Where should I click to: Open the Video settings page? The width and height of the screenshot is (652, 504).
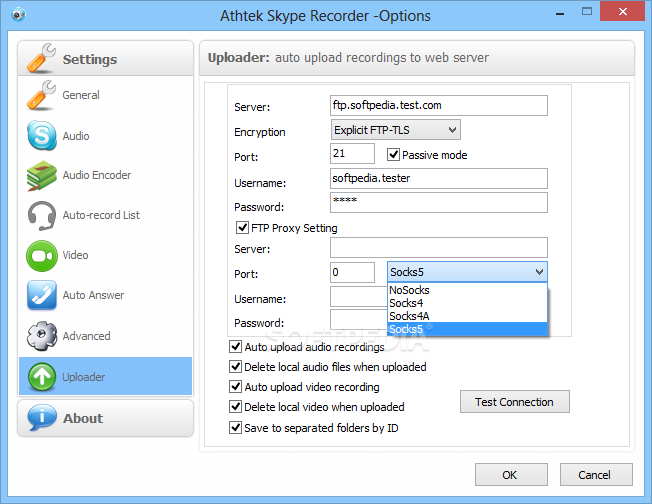[105, 255]
